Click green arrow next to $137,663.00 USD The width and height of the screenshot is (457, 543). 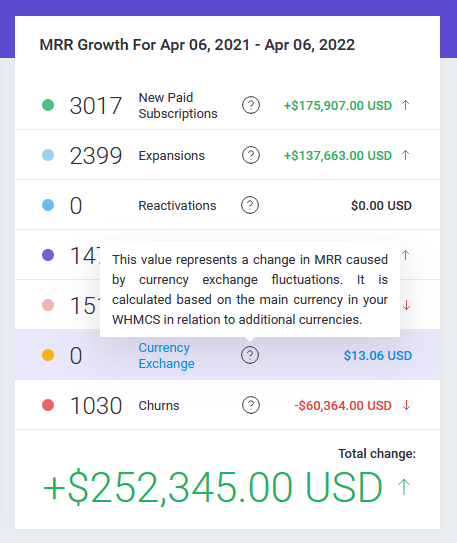405,155
